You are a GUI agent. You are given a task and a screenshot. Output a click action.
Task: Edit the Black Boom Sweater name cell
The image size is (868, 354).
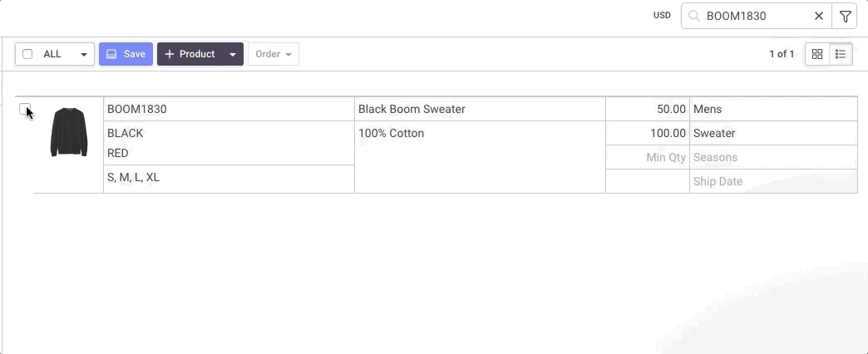point(480,109)
